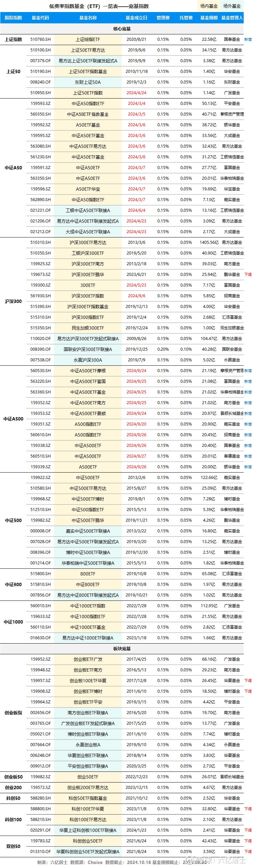Select the 沪深300 index group label

[x=13, y=301]
